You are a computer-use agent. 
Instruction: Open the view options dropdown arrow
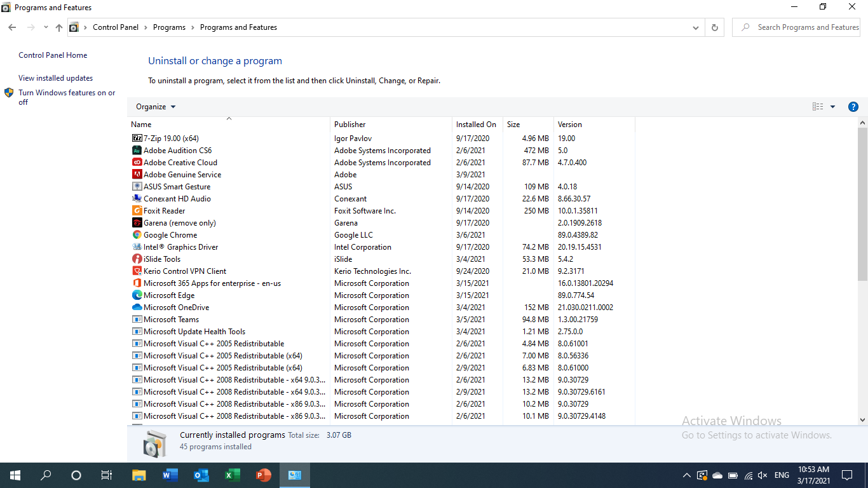[832, 107]
